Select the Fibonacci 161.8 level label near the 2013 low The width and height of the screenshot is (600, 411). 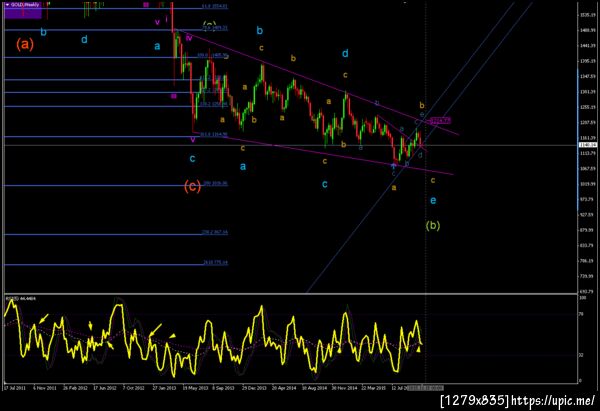(x=214, y=134)
